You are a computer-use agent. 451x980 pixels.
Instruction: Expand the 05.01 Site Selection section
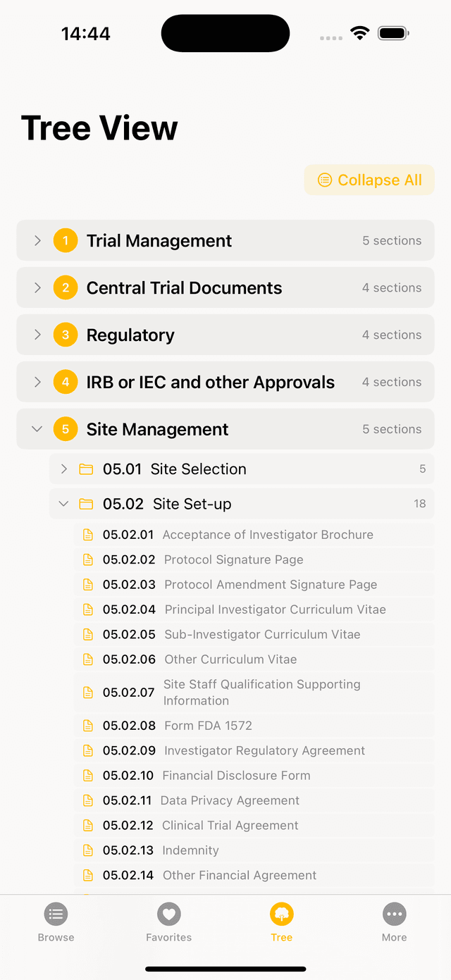[x=242, y=469]
